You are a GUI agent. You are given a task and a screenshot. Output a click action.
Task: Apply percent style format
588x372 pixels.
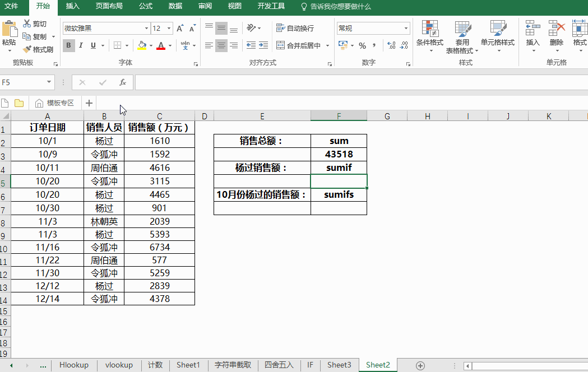coord(362,46)
